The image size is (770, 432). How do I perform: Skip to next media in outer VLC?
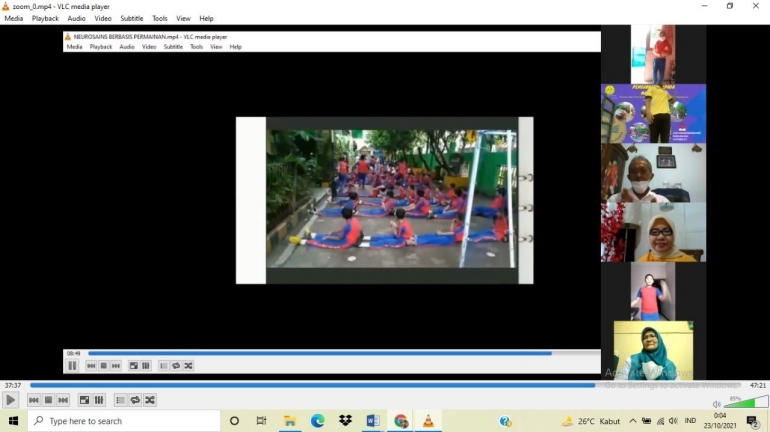point(63,400)
